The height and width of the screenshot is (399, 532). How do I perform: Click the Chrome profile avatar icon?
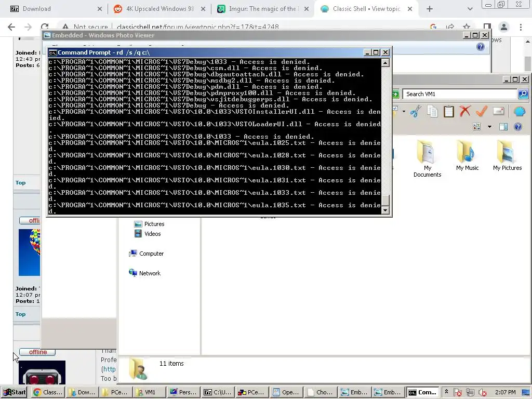pyautogui.click(x=504, y=27)
